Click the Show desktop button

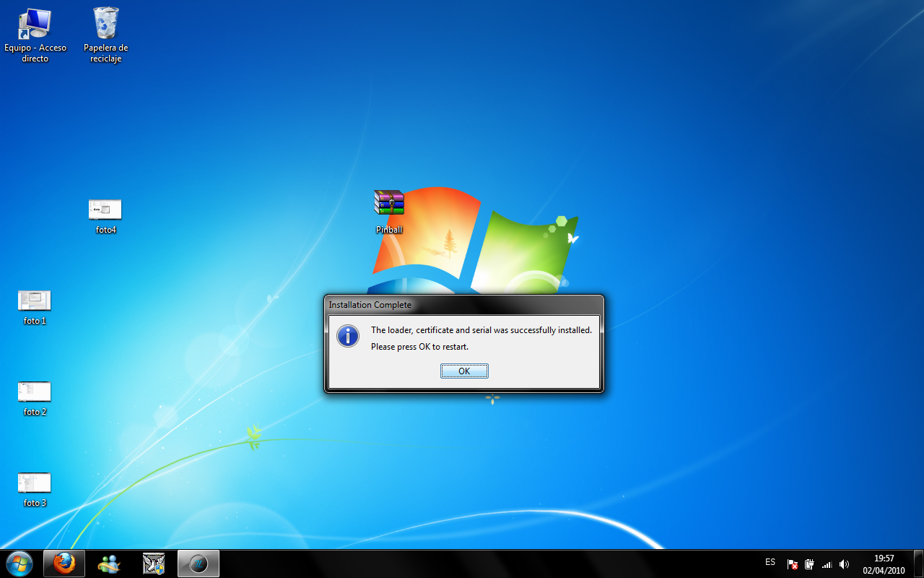click(x=918, y=564)
